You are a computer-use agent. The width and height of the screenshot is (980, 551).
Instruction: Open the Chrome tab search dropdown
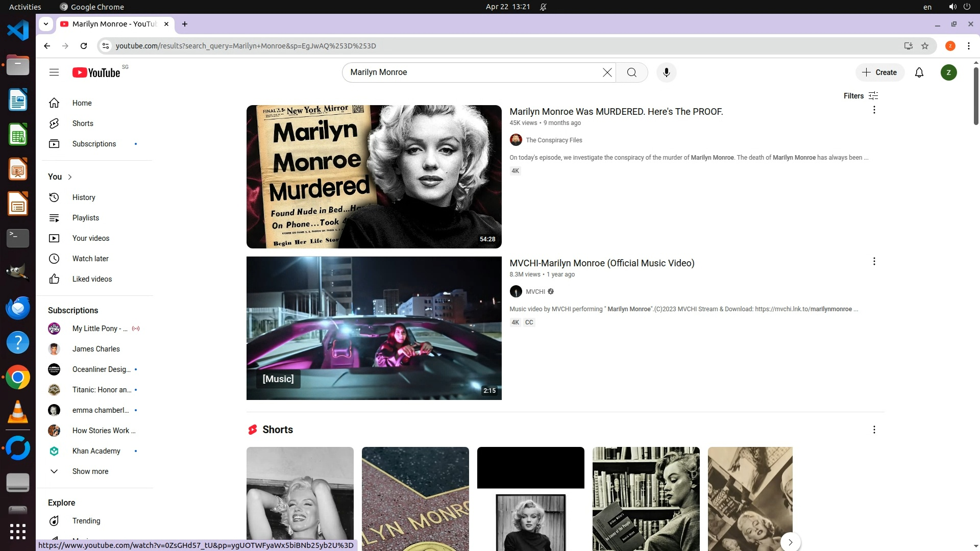(x=46, y=24)
